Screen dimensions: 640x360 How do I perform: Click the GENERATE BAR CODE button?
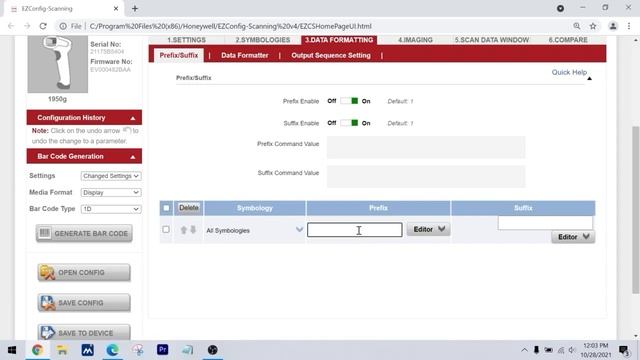point(84,233)
